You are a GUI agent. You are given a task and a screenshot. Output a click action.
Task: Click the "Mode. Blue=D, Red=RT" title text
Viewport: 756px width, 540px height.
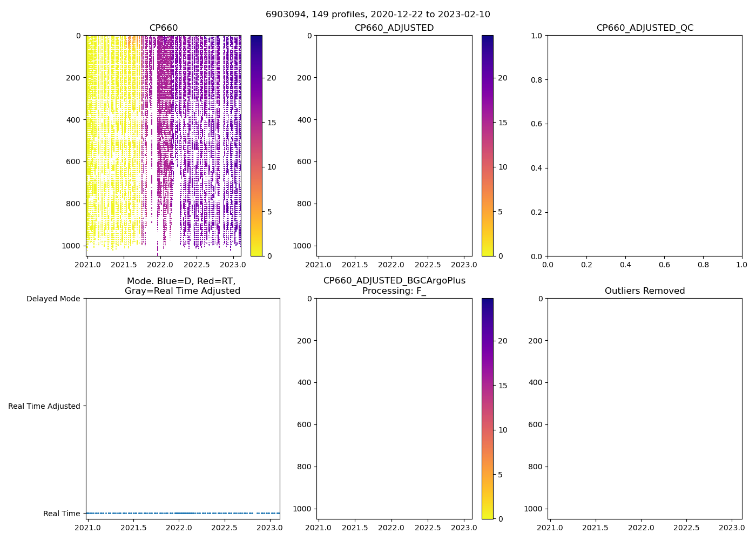click(x=182, y=281)
